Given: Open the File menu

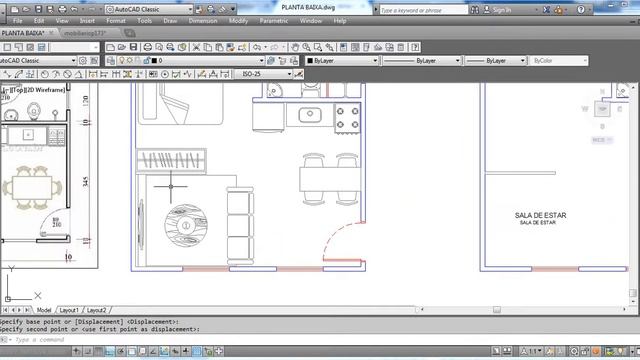Looking at the screenshot, I should [18, 21].
